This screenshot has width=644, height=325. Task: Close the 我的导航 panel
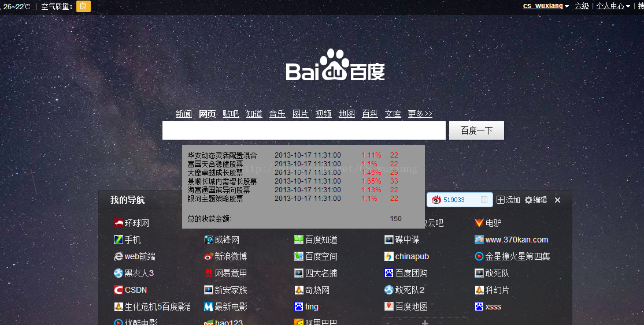coord(557,200)
